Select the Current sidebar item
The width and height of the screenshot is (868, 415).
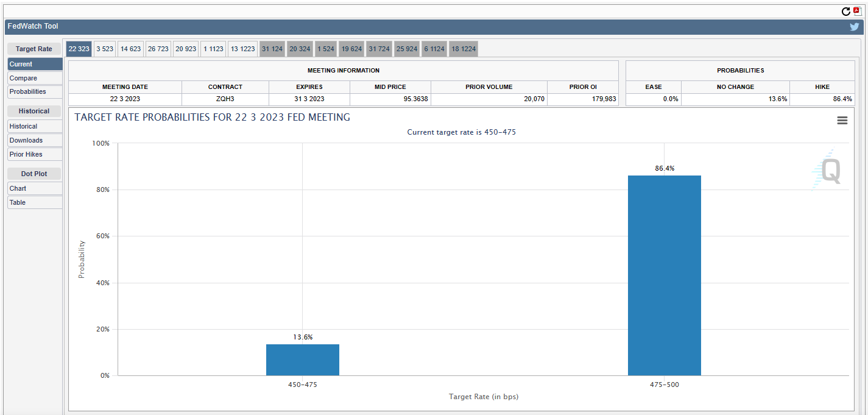coord(35,64)
